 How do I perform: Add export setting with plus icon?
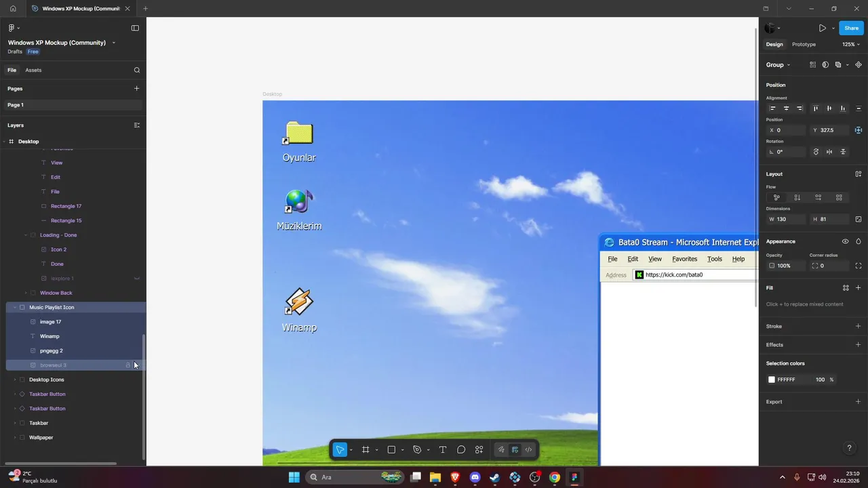coord(859,401)
